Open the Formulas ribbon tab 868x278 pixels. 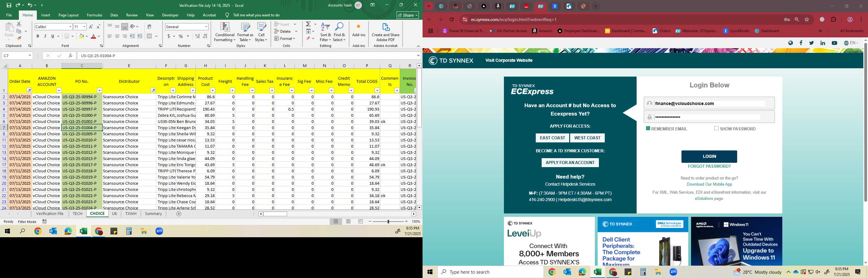pyautogui.click(x=94, y=15)
